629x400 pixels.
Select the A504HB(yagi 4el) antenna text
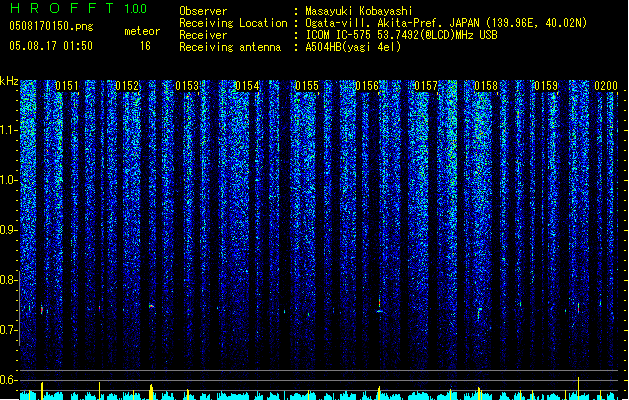tap(353, 47)
